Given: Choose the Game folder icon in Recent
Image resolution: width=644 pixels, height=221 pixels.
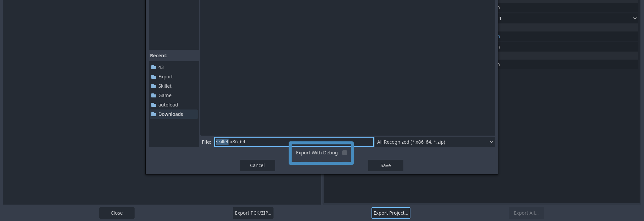Looking at the screenshot, I should coord(154,95).
